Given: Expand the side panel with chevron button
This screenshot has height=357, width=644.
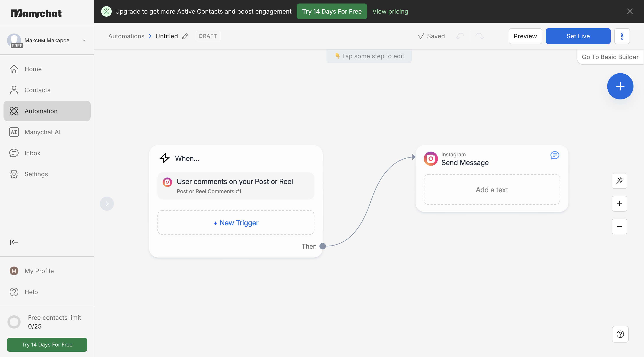Looking at the screenshot, I should click(x=107, y=203).
